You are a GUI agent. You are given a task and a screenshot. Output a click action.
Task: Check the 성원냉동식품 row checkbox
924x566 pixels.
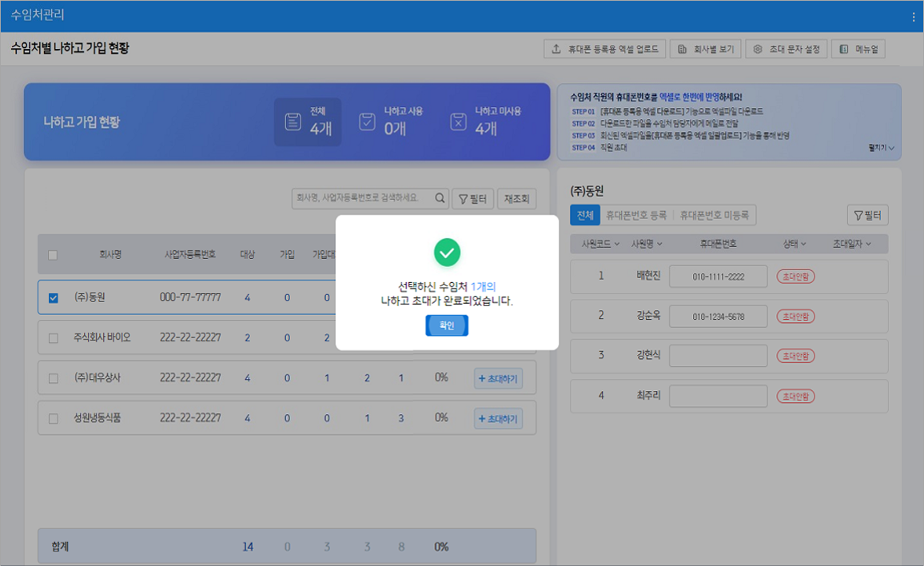[x=53, y=418]
